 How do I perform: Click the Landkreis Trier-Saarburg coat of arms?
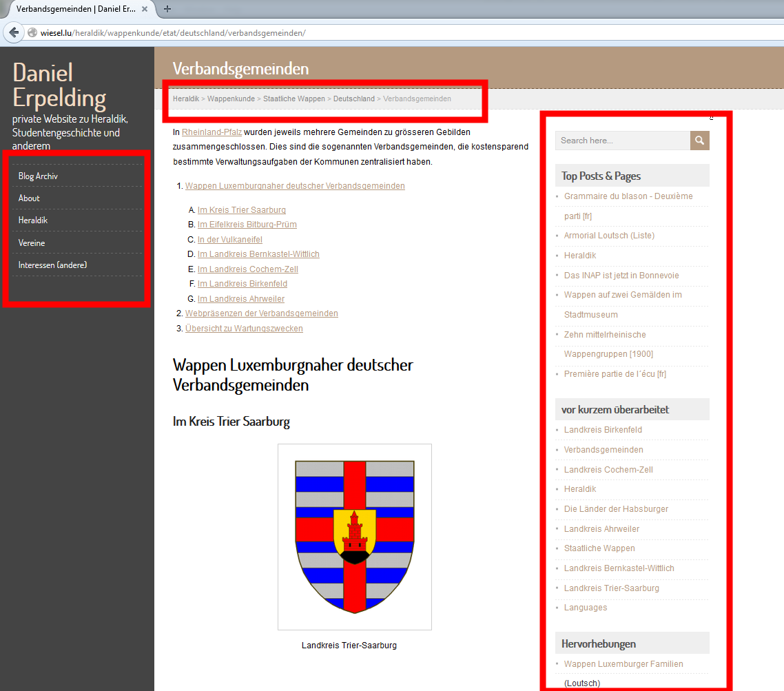354,537
